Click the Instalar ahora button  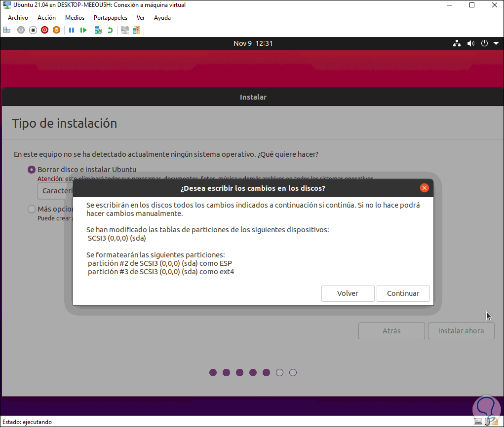tap(461, 331)
